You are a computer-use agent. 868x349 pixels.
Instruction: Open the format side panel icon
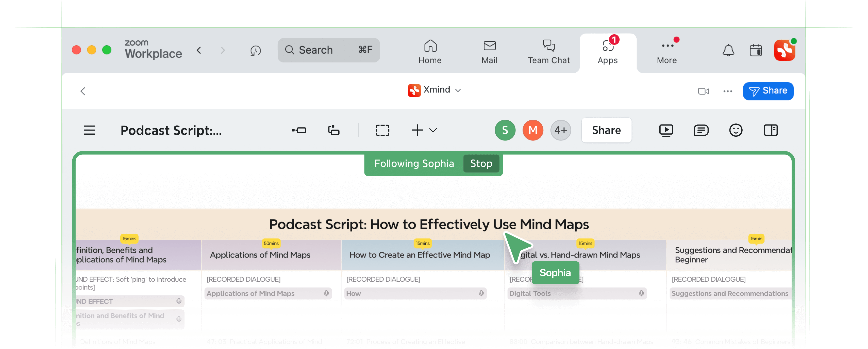click(x=771, y=130)
